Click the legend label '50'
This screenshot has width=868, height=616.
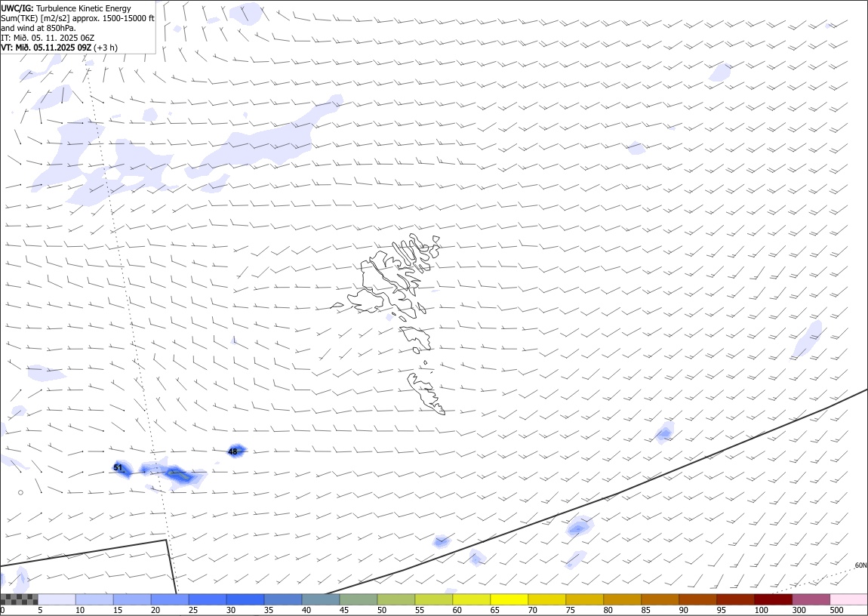click(x=382, y=610)
